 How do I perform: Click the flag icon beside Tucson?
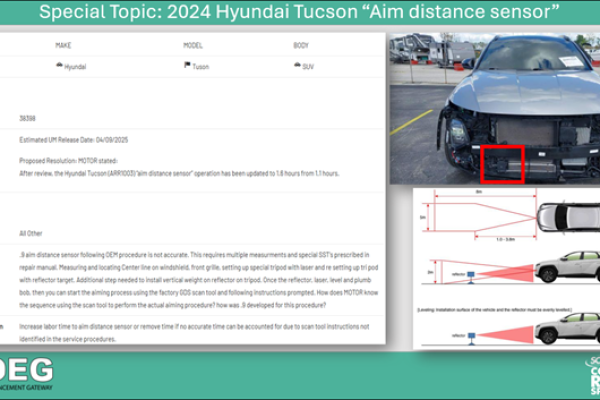(x=187, y=66)
